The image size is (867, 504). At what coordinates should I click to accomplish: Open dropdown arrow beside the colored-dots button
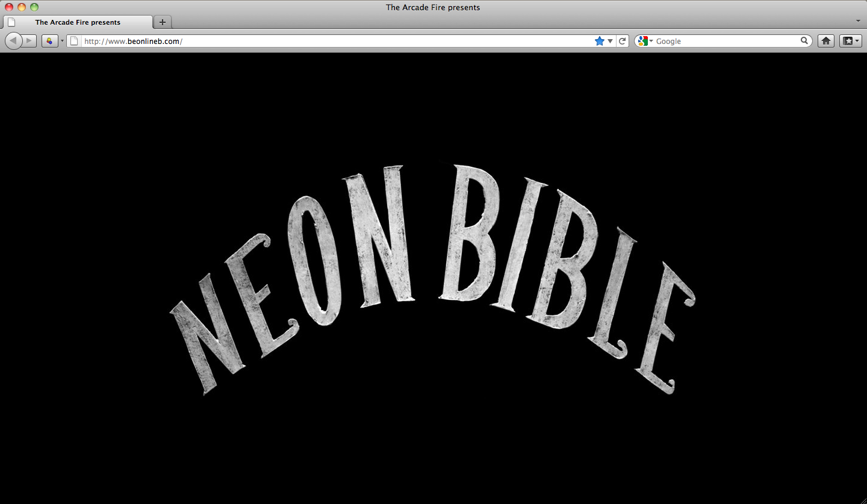pyautogui.click(x=62, y=41)
